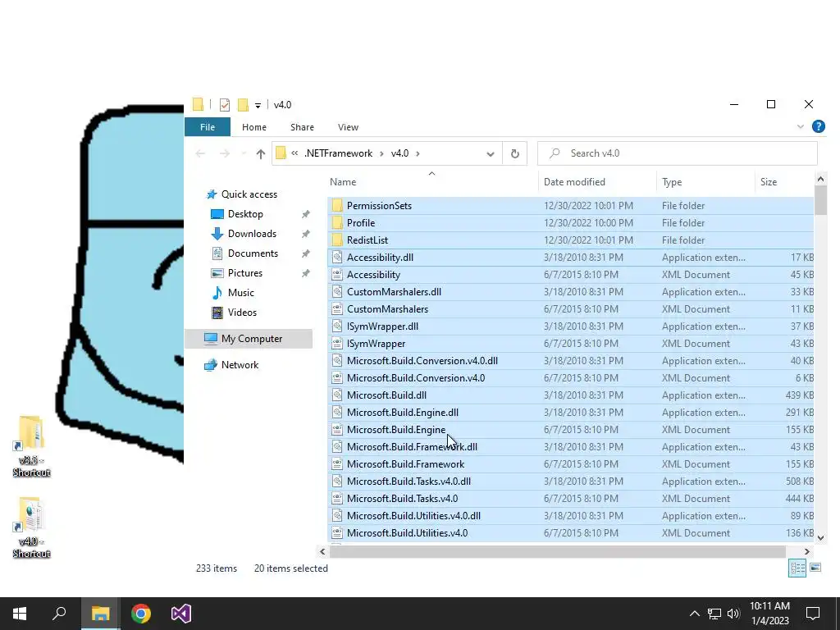Select My Computer in navigation pane
The image size is (840, 630).
pos(249,339)
